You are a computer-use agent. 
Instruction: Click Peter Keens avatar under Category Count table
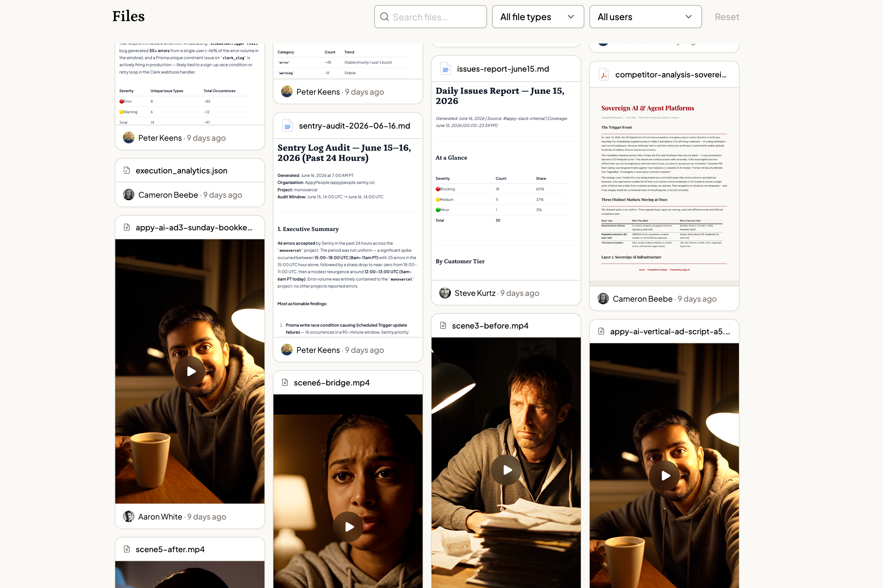287,91
